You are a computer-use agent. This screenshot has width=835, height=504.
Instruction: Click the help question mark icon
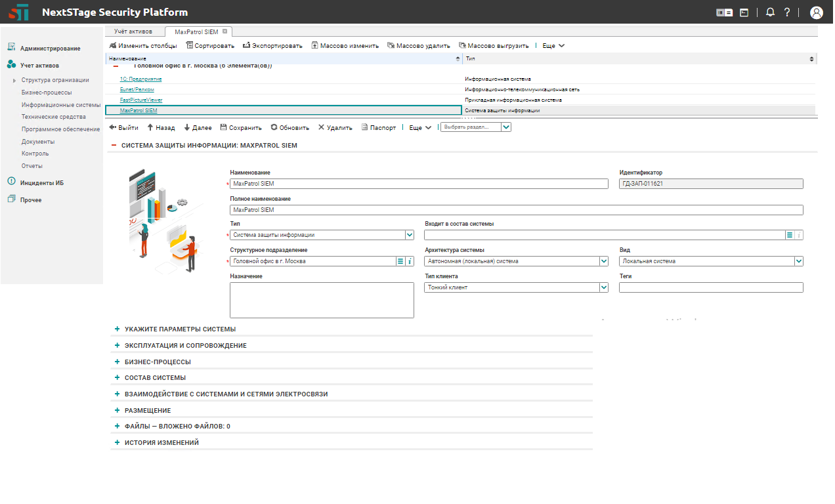pyautogui.click(x=786, y=12)
